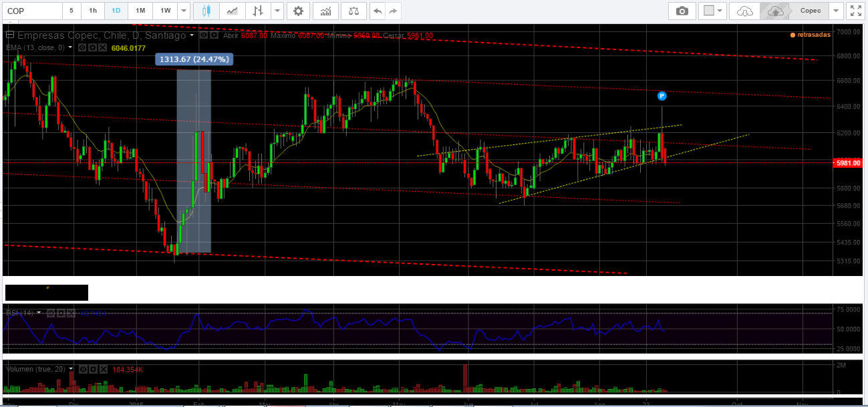Collapse the chart legend box icon

coord(9,35)
